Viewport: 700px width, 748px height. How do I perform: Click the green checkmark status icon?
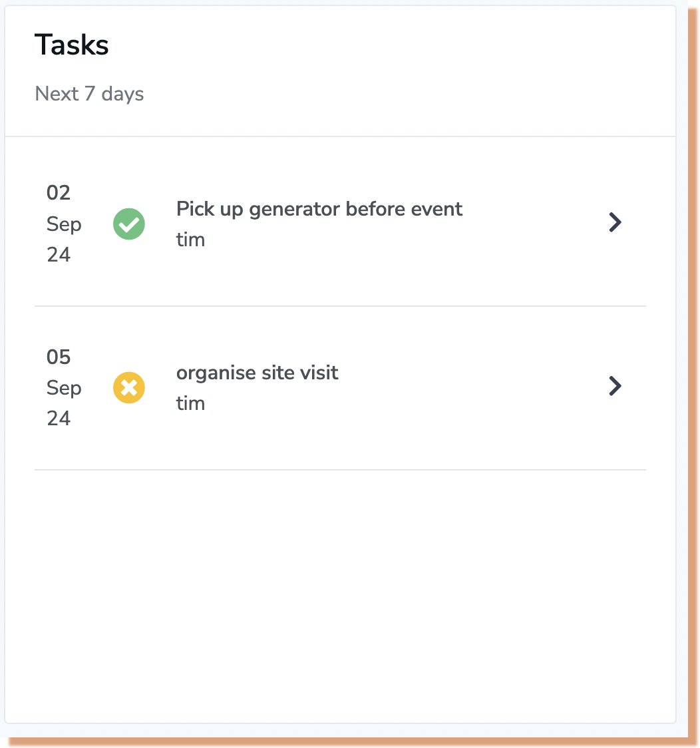(128, 224)
